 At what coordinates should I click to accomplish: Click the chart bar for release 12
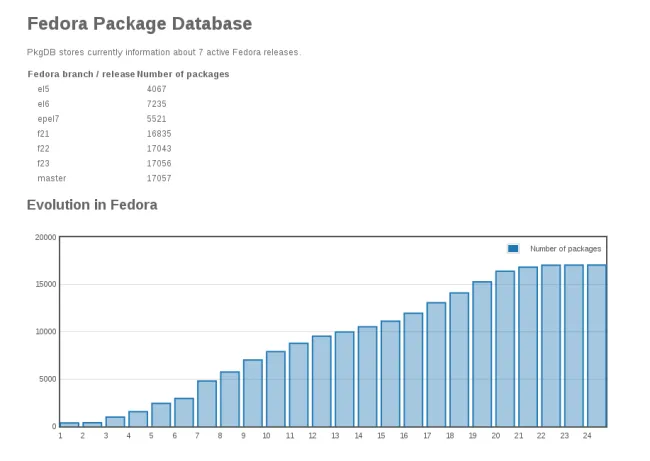pos(322,381)
